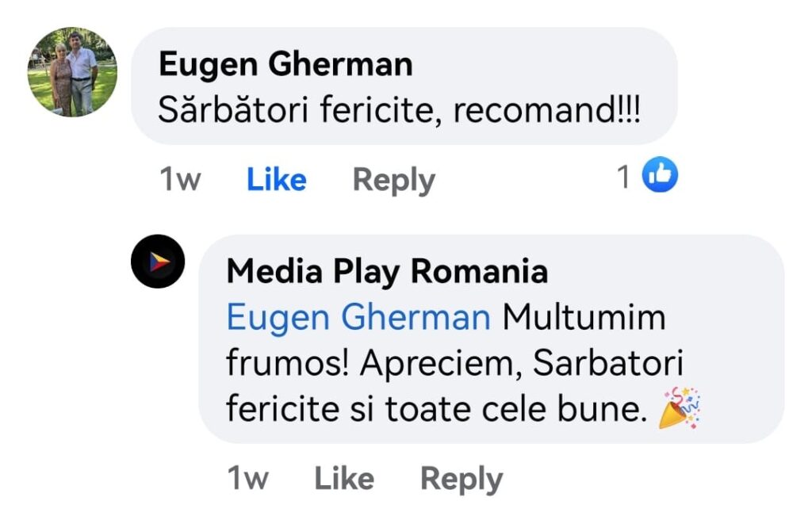Open the Media Play Romania logo avatar
The image size is (812, 516).
pos(158,262)
